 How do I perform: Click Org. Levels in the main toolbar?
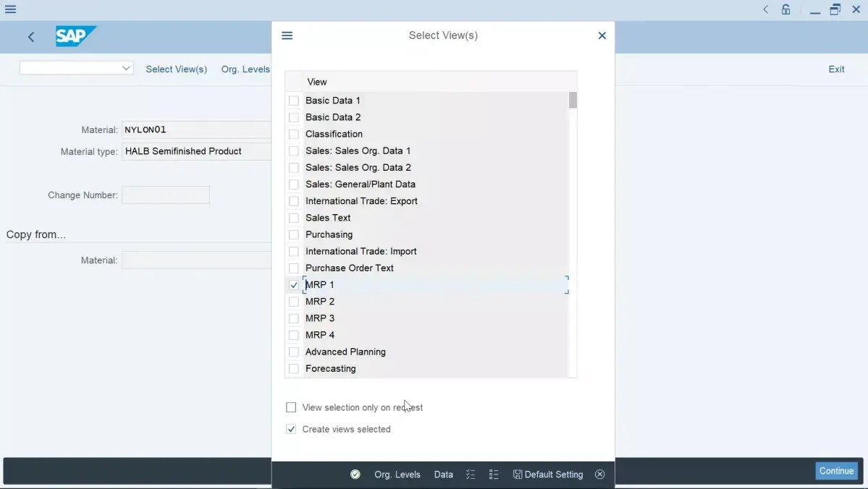click(x=245, y=69)
